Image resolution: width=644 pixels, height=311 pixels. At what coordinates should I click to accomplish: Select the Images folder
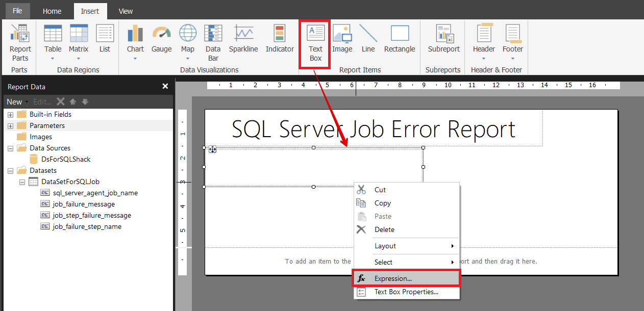click(x=40, y=137)
